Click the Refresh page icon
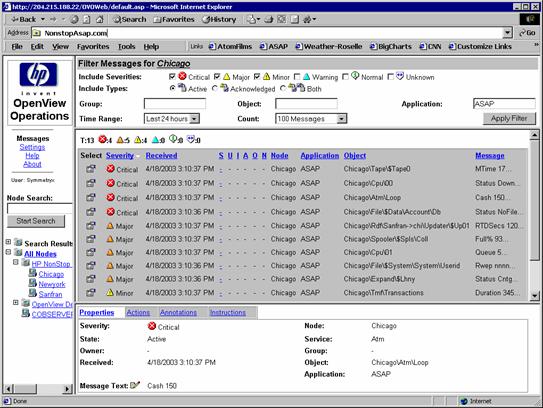543x408 pixels. pos(87,19)
